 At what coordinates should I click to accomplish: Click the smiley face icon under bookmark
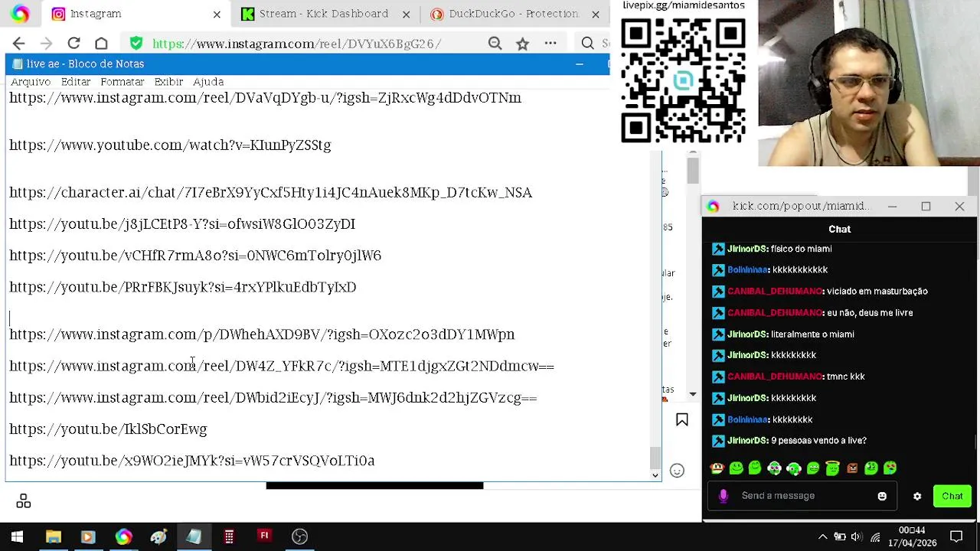coord(677,471)
